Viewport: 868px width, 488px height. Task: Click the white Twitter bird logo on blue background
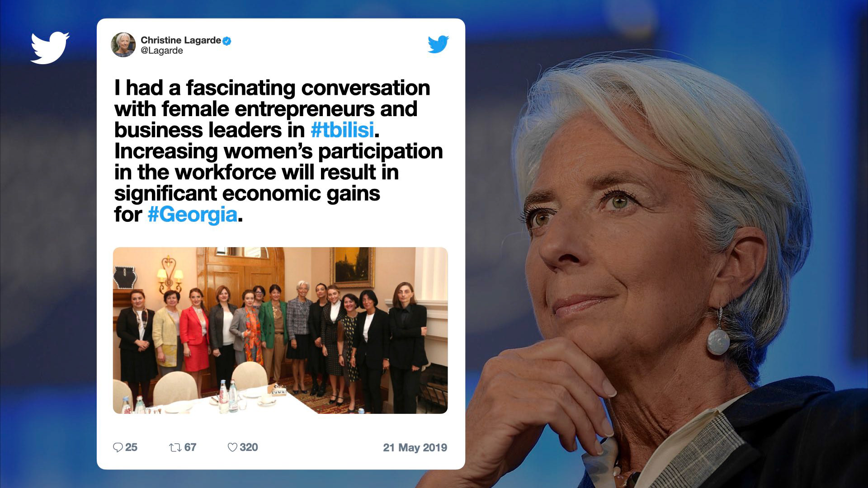50,47
